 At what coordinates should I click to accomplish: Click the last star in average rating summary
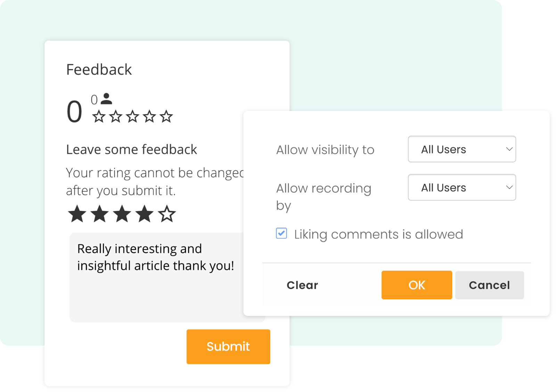(166, 117)
